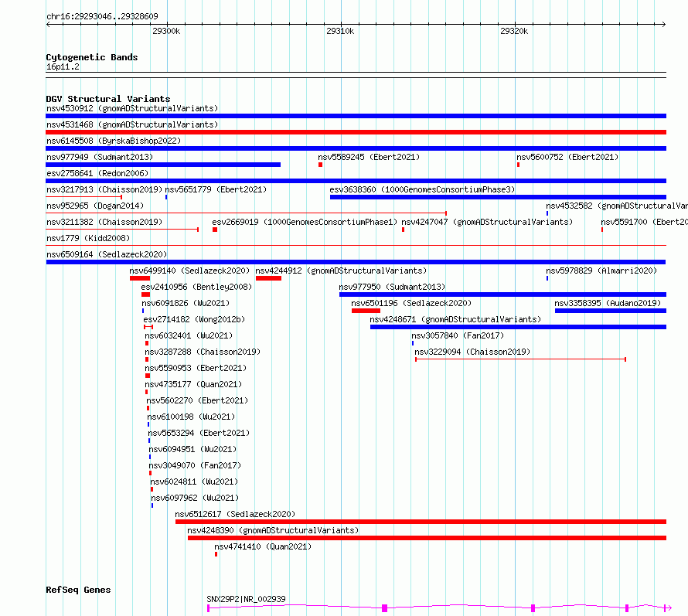
Task: Select nsv5591700 Ebert variant label
Action: 644,222
